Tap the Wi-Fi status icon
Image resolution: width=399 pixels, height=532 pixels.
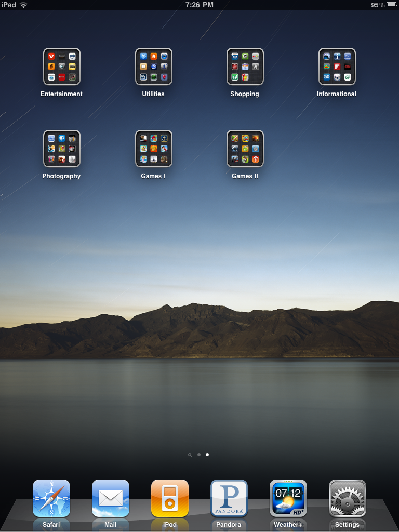pyautogui.click(x=23, y=5)
